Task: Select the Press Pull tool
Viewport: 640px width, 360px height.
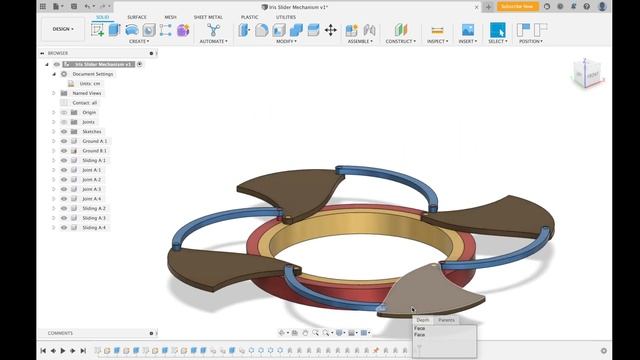Action: pyautogui.click(x=244, y=30)
